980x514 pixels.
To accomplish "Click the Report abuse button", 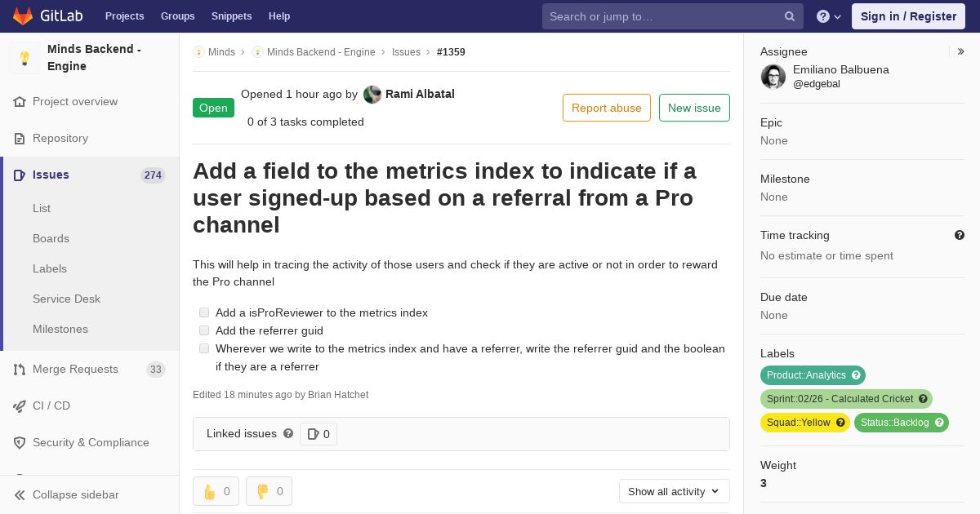I will pos(607,108).
